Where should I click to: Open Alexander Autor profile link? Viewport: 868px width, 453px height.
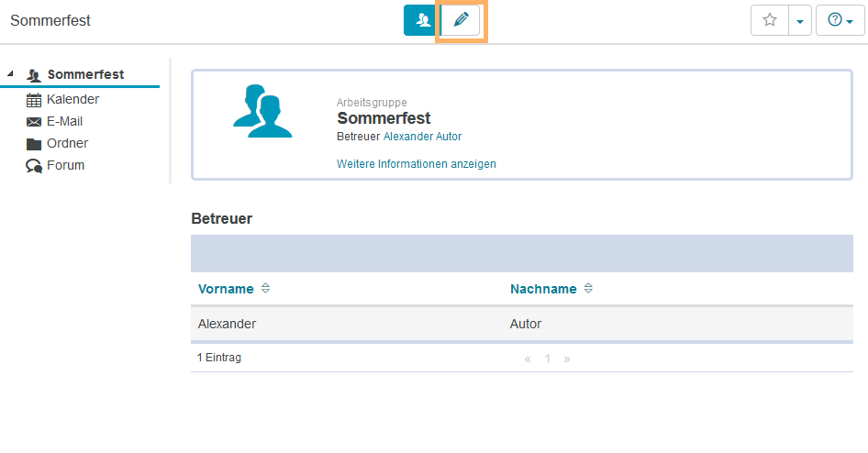pyautogui.click(x=422, y=137)
